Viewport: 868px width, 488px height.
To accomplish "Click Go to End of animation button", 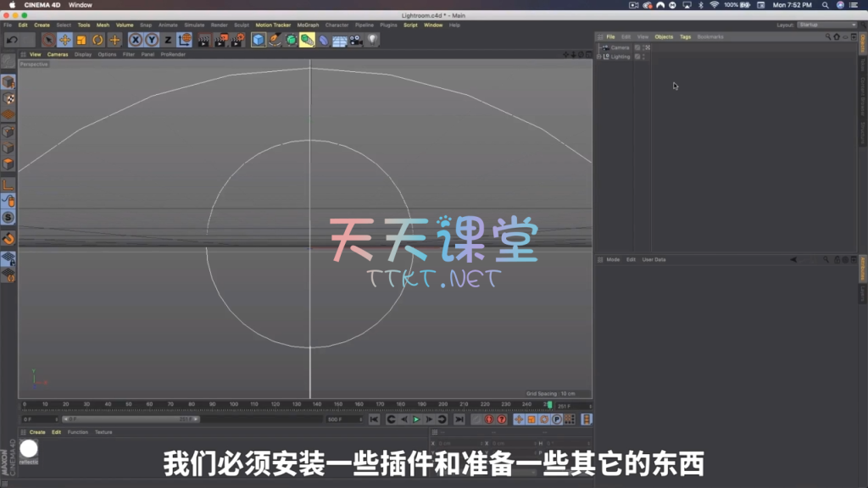I will coord(459,419).
